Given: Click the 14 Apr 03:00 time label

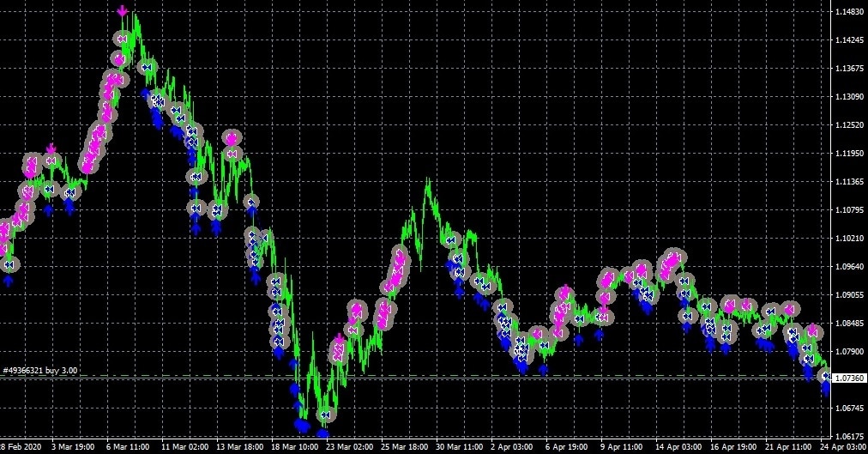Looking at the screenshot, I should pyautogui.click(x=678, y=446).
